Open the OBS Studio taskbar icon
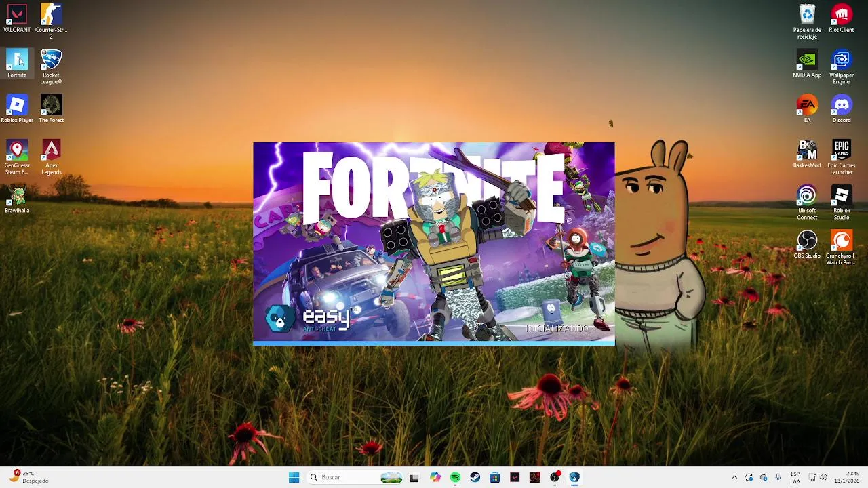 (555, 477)
